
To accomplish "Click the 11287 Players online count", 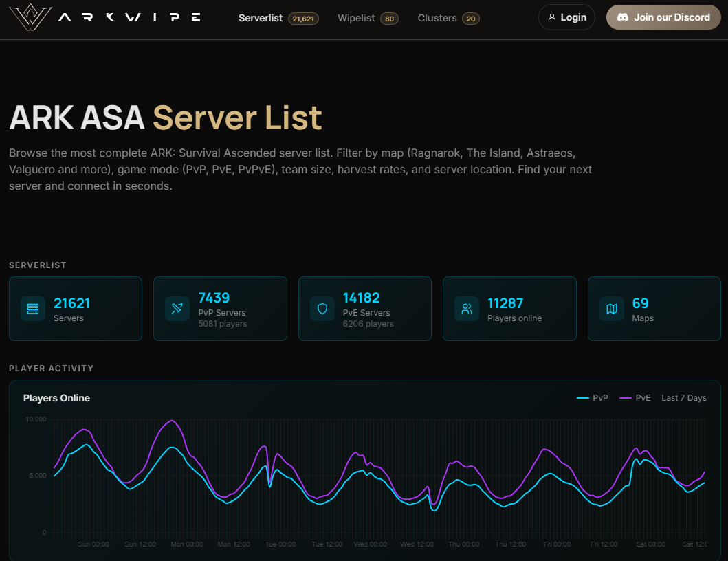I will [x=505, y=303].
